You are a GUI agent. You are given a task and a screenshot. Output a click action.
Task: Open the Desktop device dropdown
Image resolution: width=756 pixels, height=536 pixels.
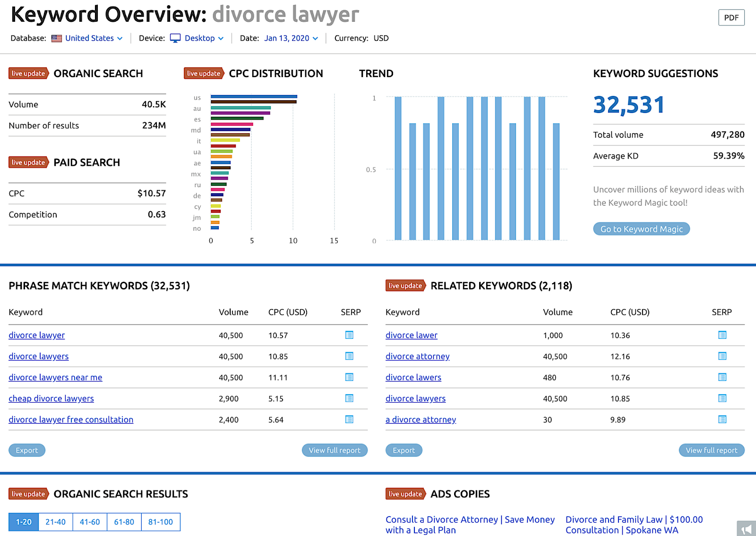(x=197, y=38)
